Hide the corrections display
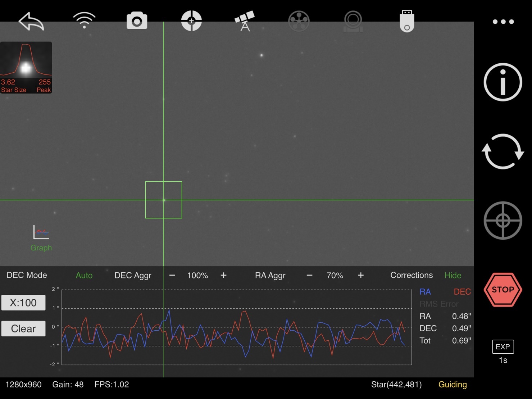Image resolution: width=532 pixels, height=399 pixels. click(x=453, y=276)
